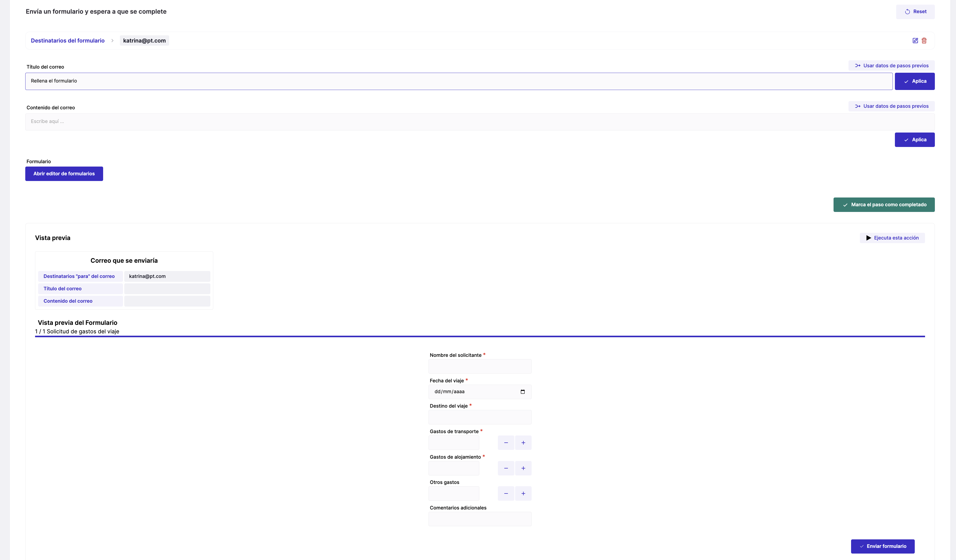Image resolution: width=956 pixels, height=560 pixels.
Task: Use previous step data for Título del correo
Action: (891, 66)
